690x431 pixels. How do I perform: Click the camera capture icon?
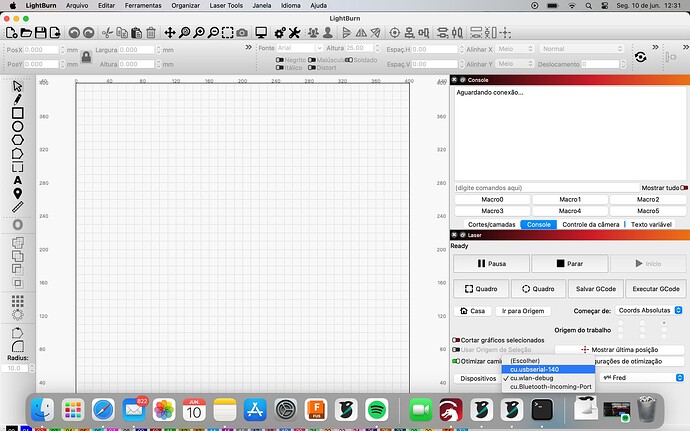pos(242,33)
